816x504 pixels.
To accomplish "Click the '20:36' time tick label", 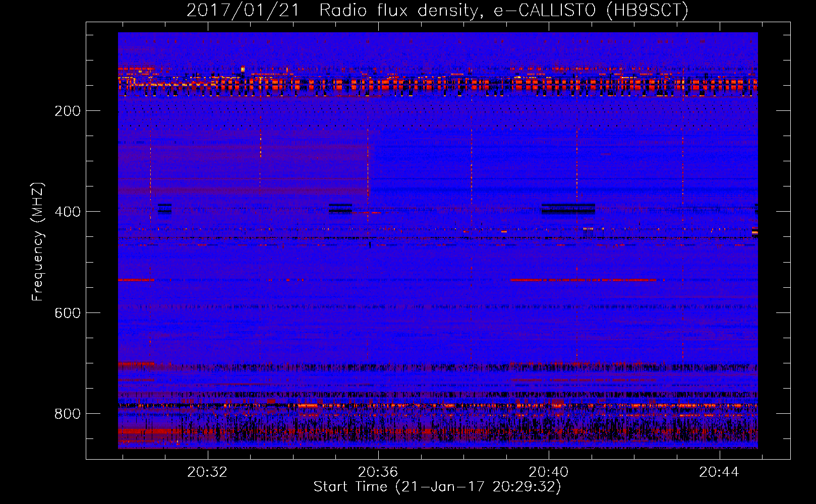I will [378, 472].
